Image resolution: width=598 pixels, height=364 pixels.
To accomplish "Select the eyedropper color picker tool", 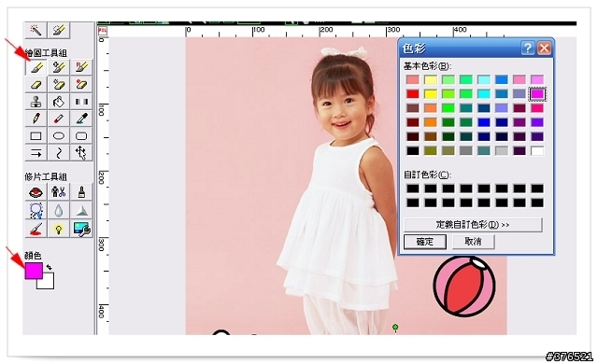I will [x=81, y=119].
